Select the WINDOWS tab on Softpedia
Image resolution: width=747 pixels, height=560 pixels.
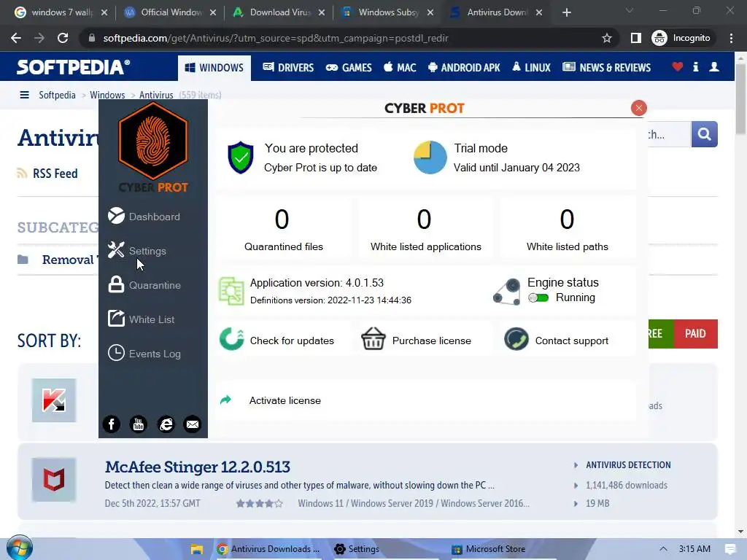click(x=214, y=68)
